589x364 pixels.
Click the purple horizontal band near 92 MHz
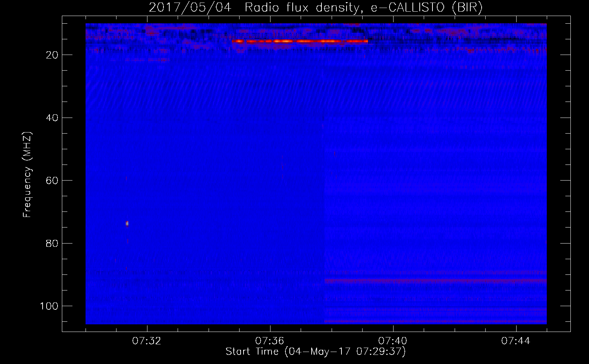tap(435, 281)
